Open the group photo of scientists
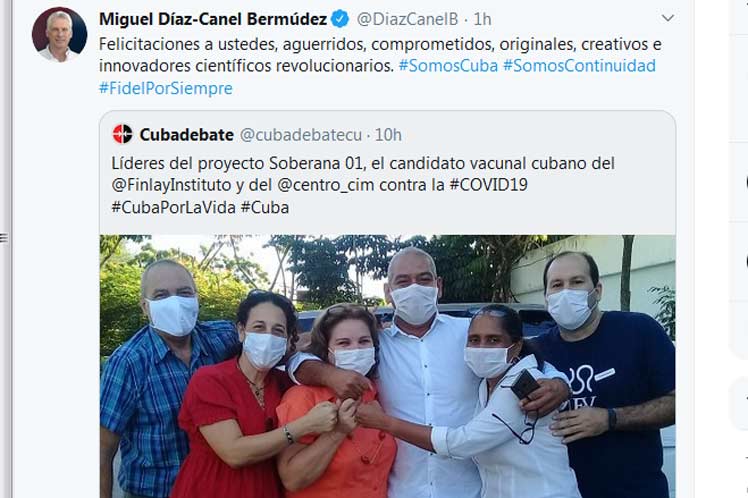748x498 pixels. (x=387, y=366)
